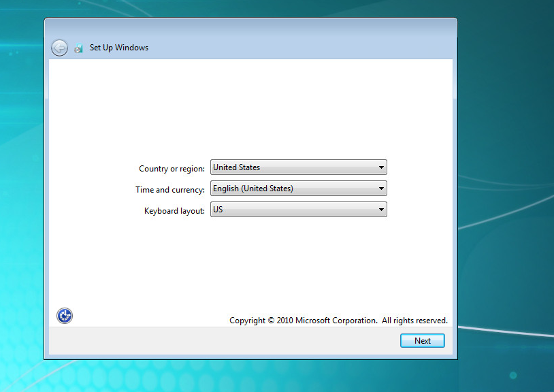
Task: Click the "Set Up Windows" title text
Action: point(119,48)
